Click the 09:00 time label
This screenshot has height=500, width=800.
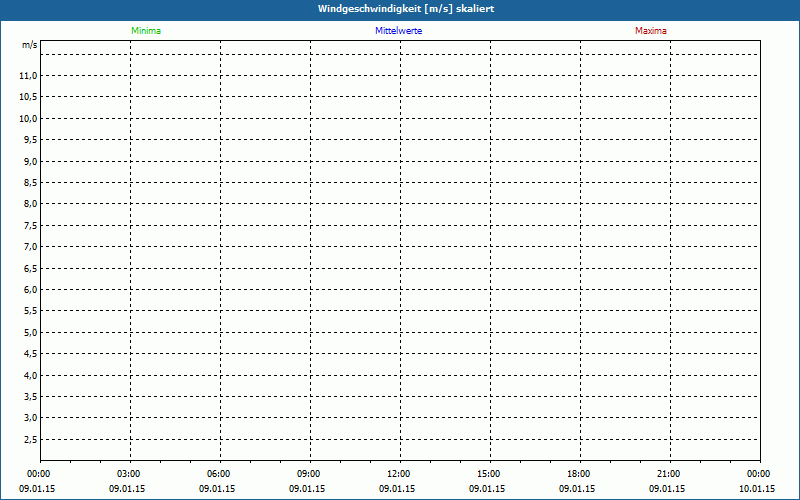point(309,474)
